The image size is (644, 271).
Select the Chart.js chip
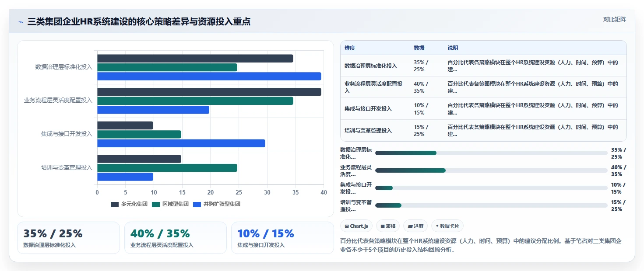pos(356,226)
